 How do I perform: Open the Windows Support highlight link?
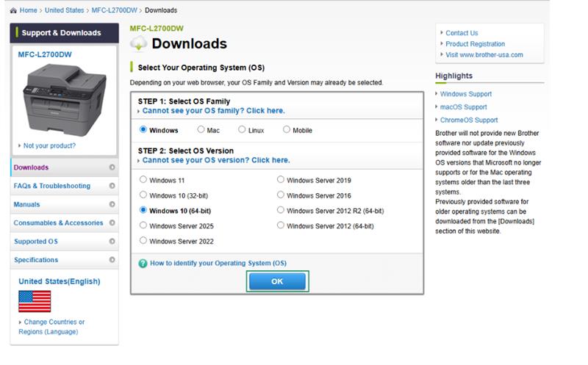tap(466, 94)
